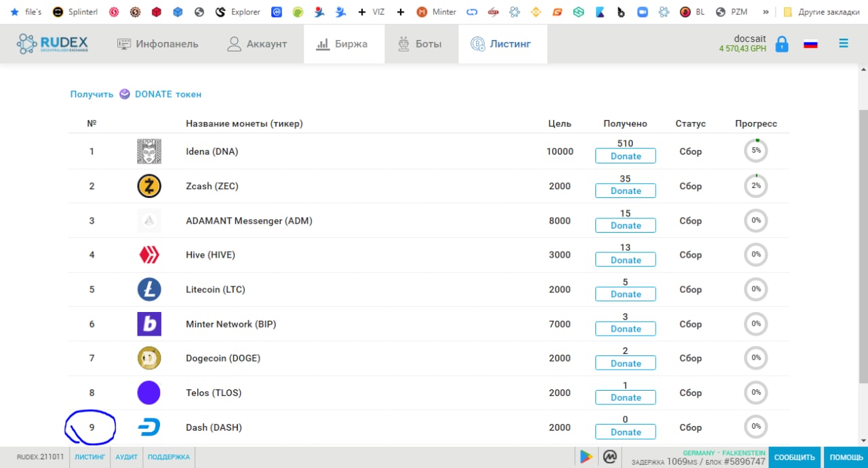The width and height of the screenshot is (868, 468).
Task: Click the Idena coin logo
Action: 149,151
